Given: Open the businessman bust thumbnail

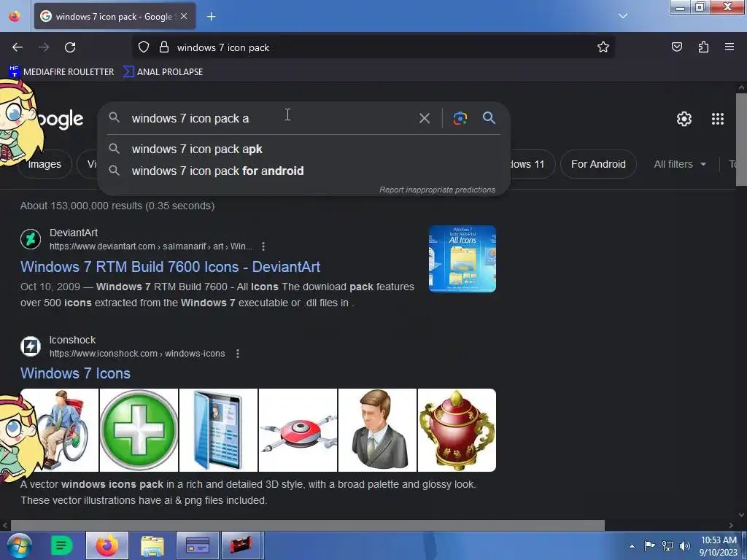Looking at the screenshot, I should pos(377,430).
